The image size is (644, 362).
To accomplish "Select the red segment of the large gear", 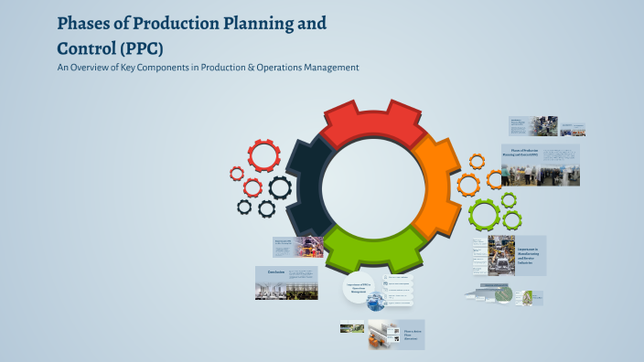I will tap(373, 123).
